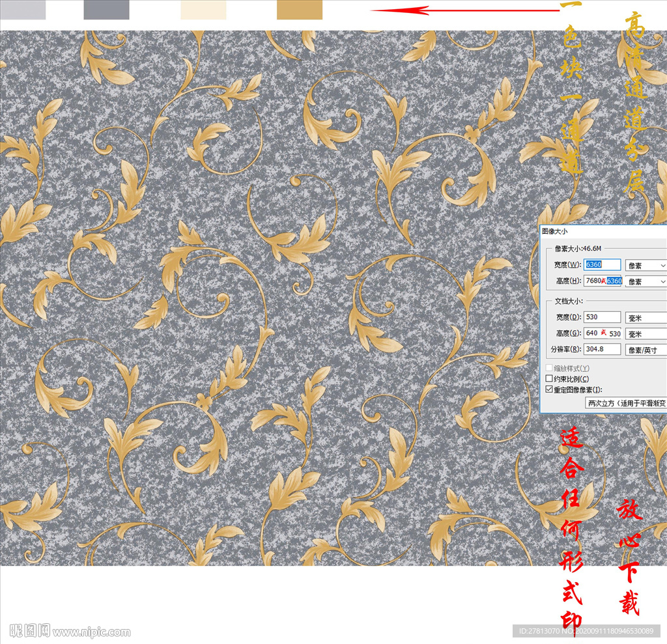The width and height of the screenshot is (667, 644).
Task: Click the 宽度(W) label
Action: 567,264
